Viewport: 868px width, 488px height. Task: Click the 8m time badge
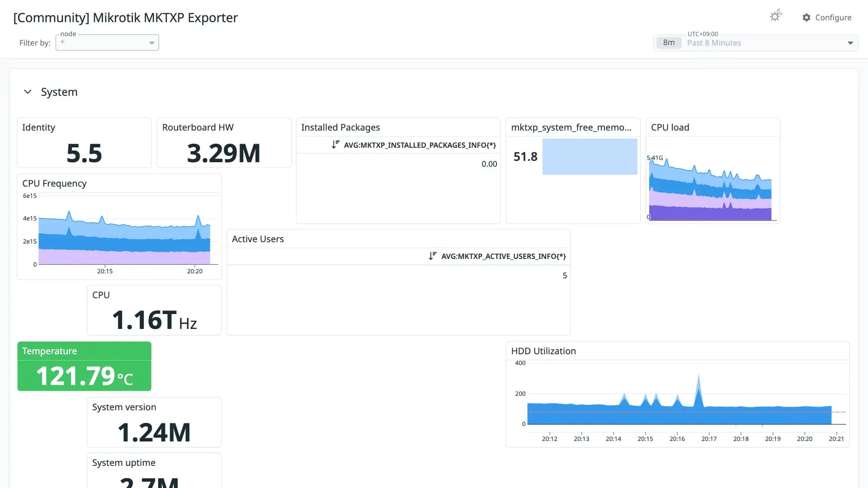pyautogui.click(x=669, y=43)
